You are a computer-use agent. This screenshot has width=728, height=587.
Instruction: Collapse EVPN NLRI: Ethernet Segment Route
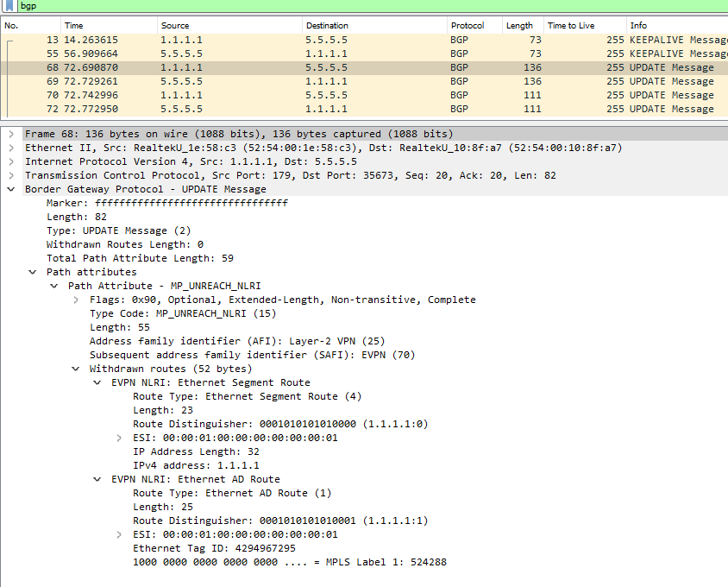[97, 382]
